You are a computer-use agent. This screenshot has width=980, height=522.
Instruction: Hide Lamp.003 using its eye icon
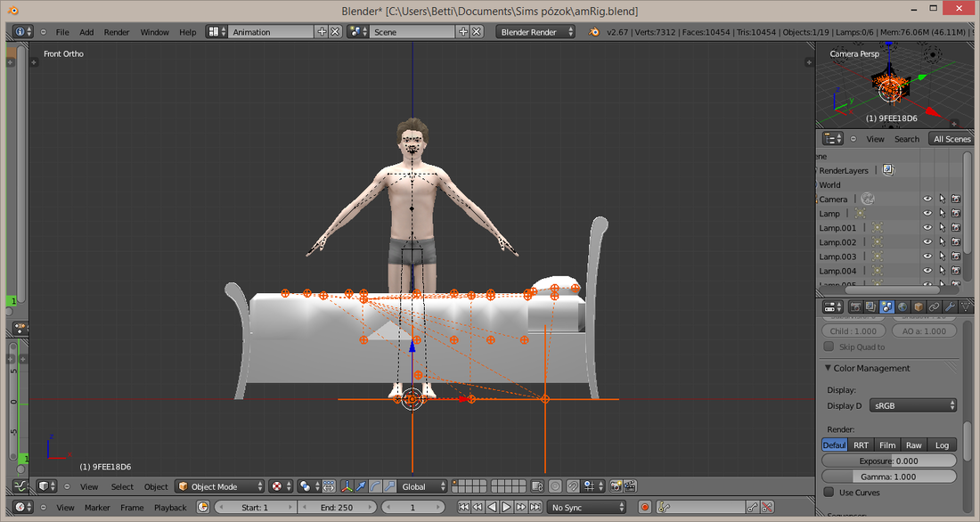click(x=927, y=257)
